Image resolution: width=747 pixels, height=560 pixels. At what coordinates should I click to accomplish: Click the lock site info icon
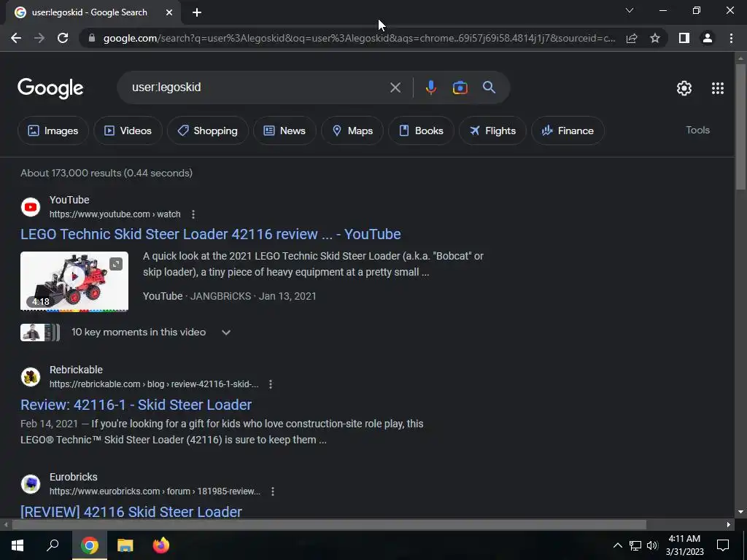(x=92, y=38)
